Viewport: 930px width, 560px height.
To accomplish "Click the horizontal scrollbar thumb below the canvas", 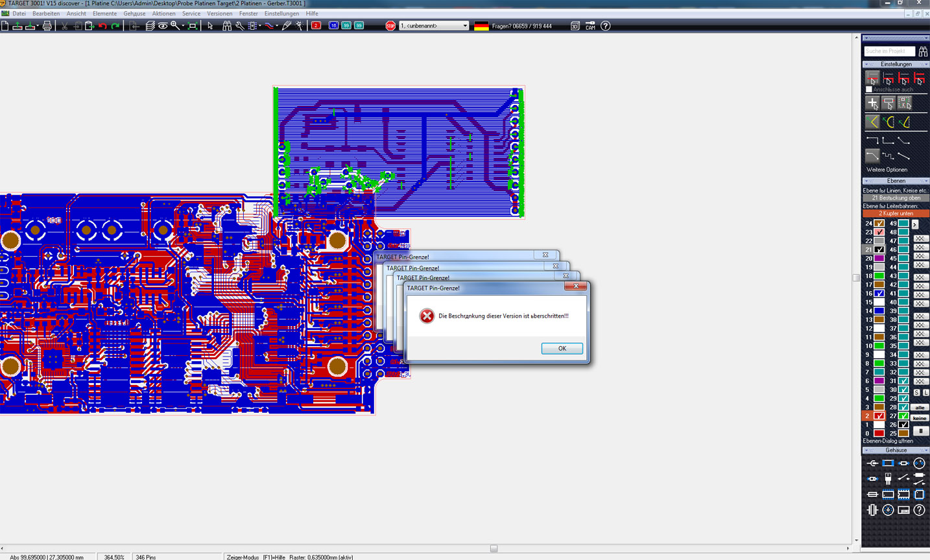I will [x=494, y=548].
